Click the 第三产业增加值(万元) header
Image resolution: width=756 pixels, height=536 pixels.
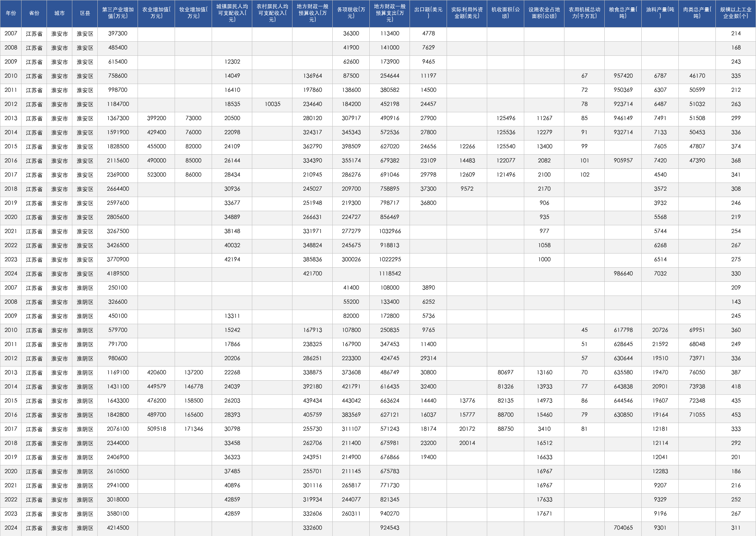click(118, 13)
